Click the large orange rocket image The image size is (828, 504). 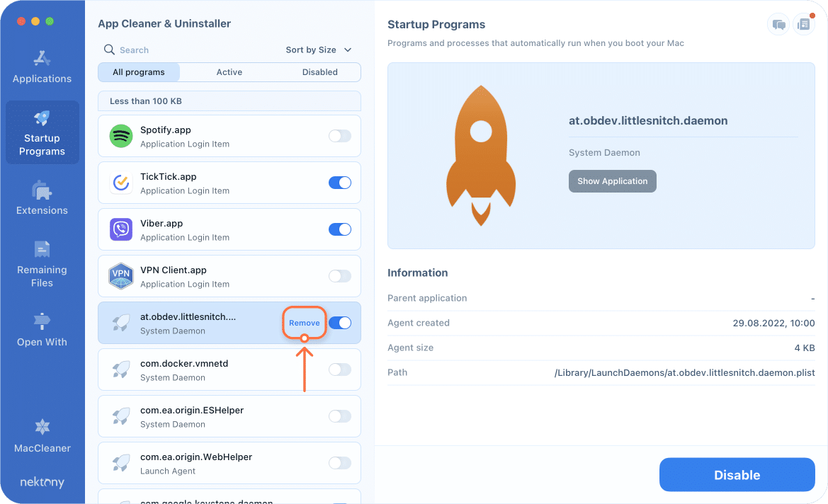tap(481, 156)
